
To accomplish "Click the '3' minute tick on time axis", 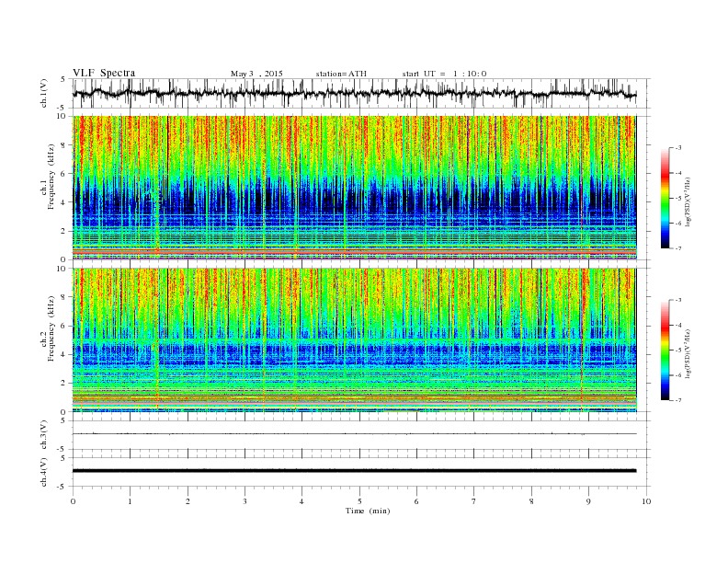I will click(245, 501).
